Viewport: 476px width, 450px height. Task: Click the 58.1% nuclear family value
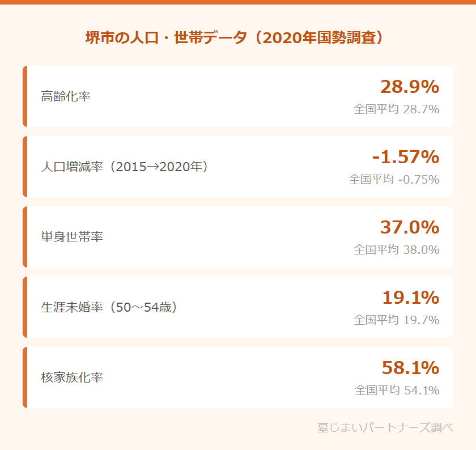pyautogui.click(x=410, y=368)
